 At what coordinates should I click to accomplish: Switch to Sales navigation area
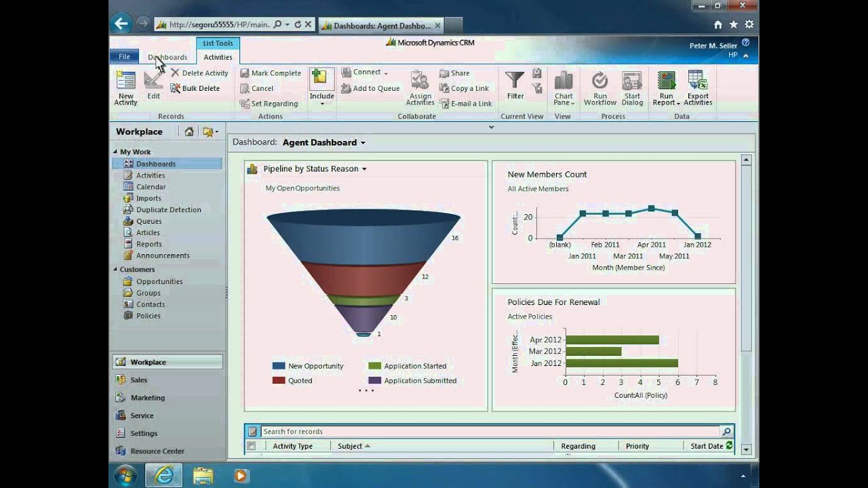[x=167, y=380]
